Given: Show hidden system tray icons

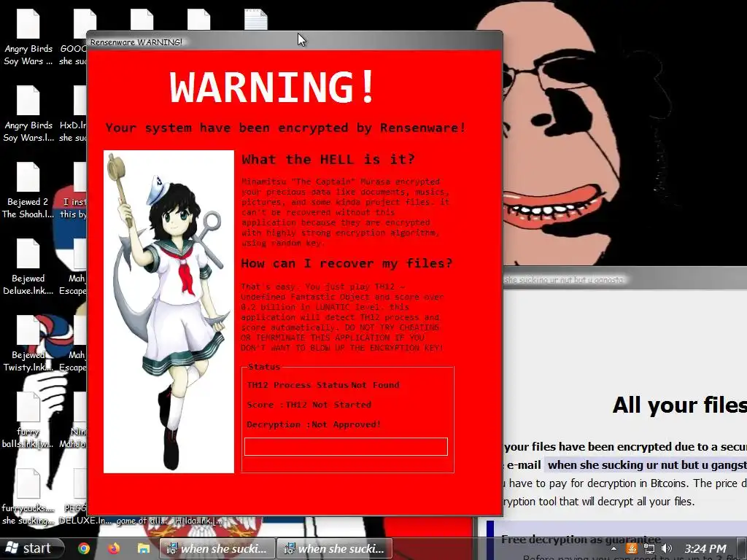Looking at the screenshot, I should pyautogui.click(x=614, y=548).
